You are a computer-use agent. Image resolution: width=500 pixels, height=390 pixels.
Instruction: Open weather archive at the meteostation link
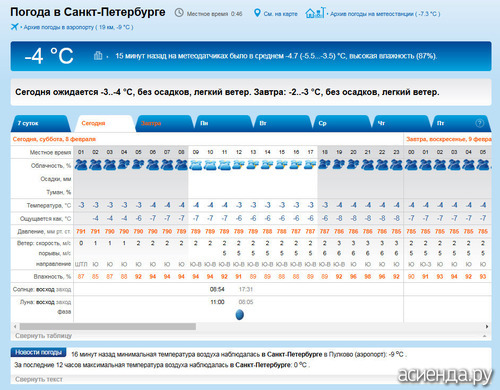point(385,14)
